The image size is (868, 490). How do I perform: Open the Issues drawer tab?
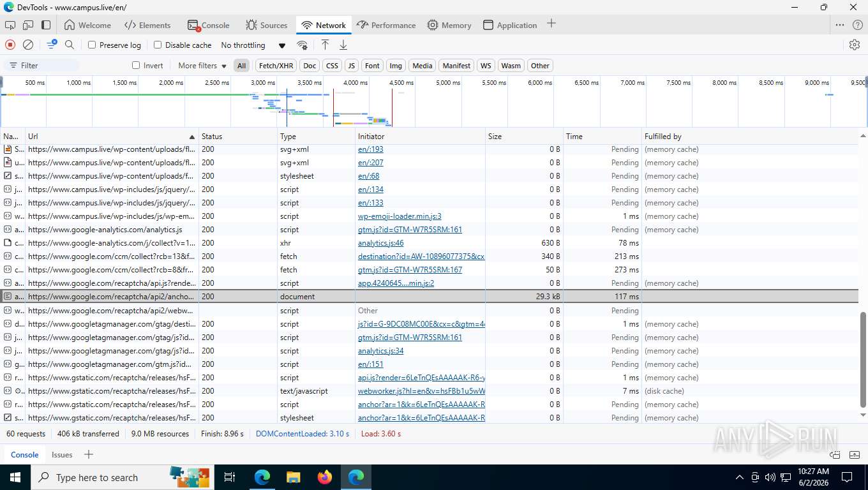[x=62, y=455]
